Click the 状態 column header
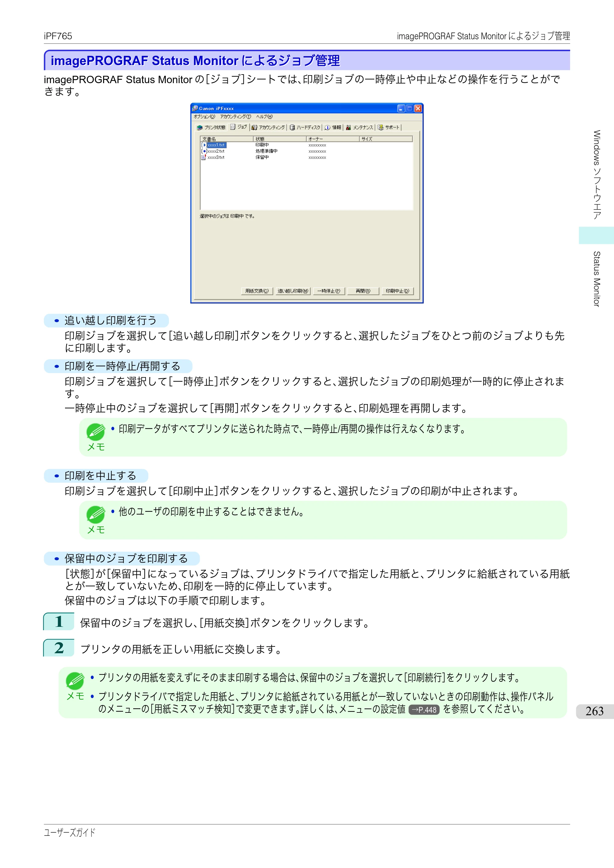614x868 pixels. pos(280,139)
